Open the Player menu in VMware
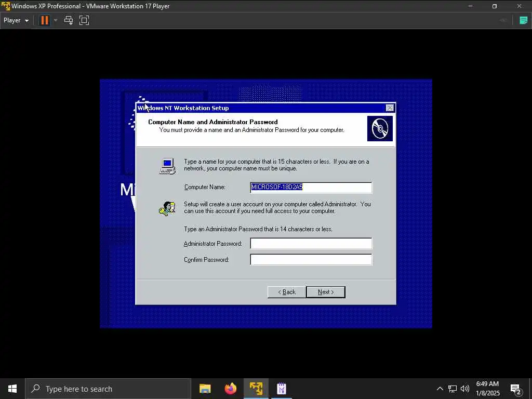 click(x=16, y=20)
